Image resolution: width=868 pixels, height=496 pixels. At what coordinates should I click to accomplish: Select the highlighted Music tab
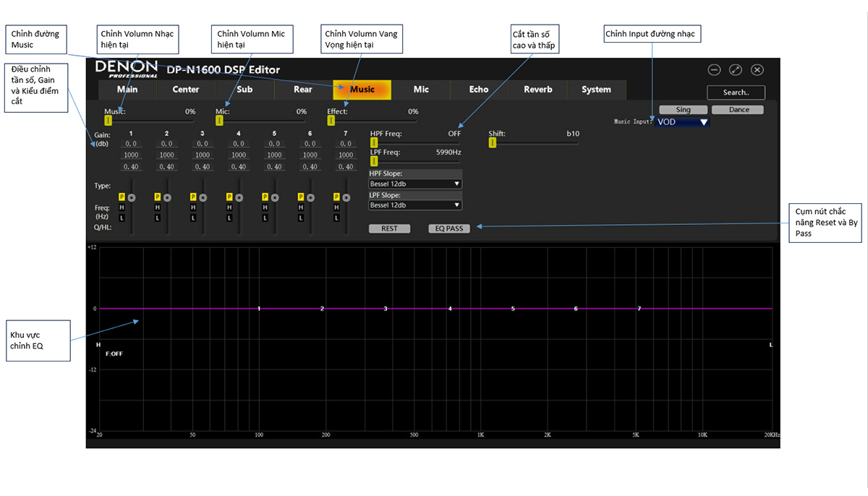pyautogui.click(x=362, y=90)
